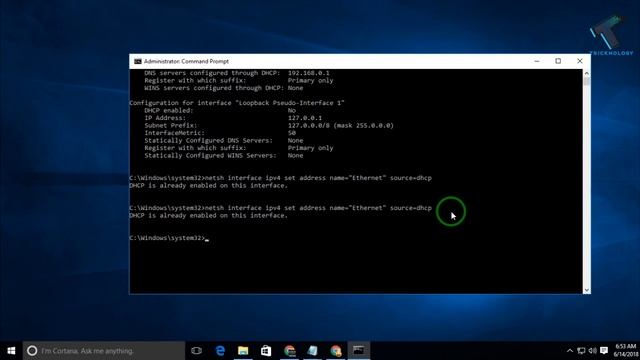Click the 'Loopback Pseudo-Interface 1' configuration line

pos(237,103)
